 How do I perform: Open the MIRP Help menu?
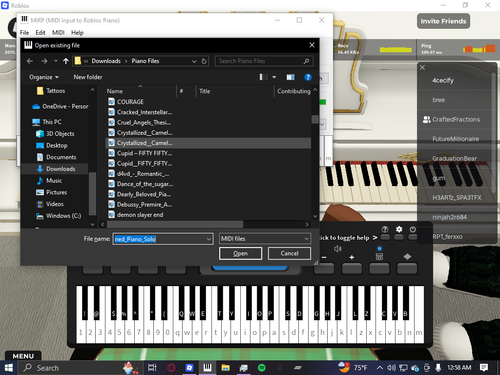click(x=77, y=33)
